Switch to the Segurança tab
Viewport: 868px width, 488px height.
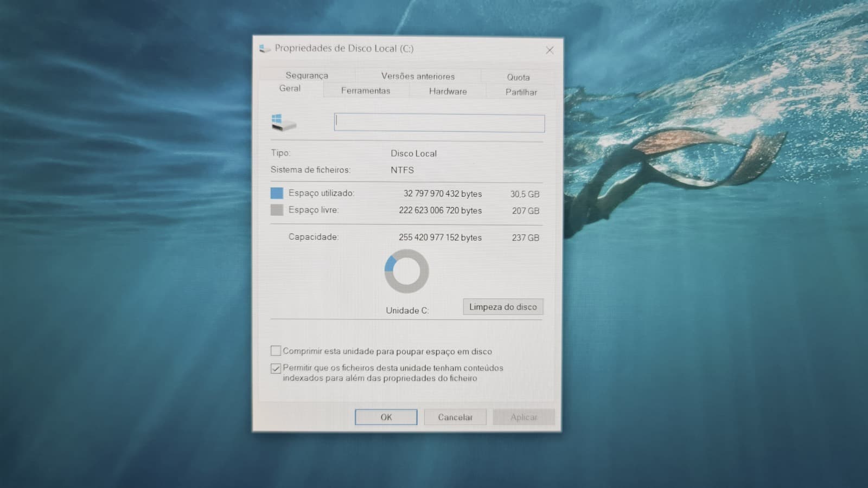[307, 75]
